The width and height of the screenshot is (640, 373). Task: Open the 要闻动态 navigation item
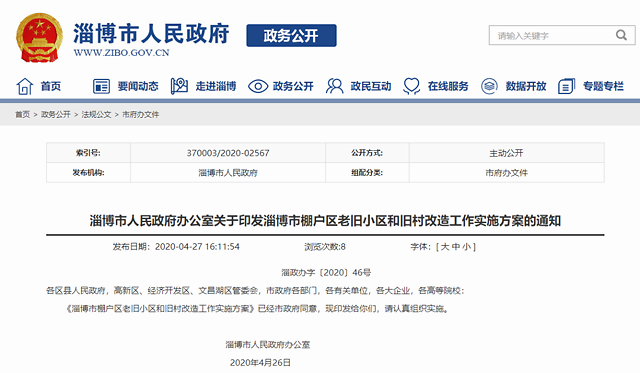pos(138,86)
